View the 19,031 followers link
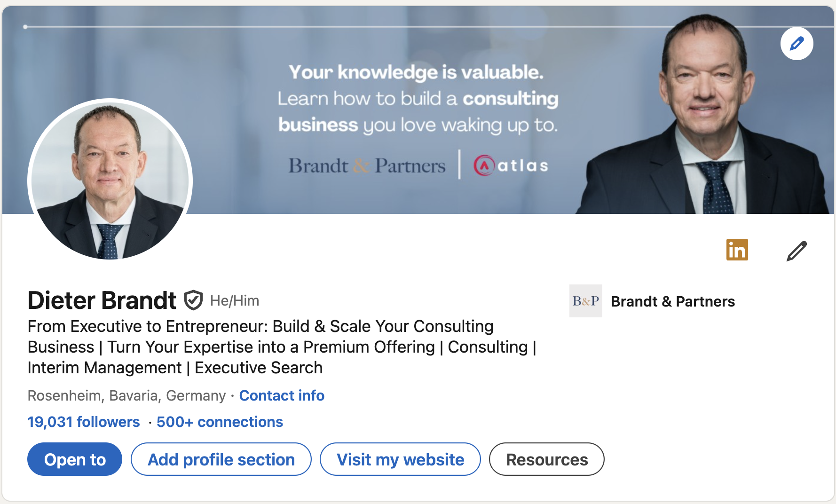The image size is (836, 504). (x=84, y=422)
